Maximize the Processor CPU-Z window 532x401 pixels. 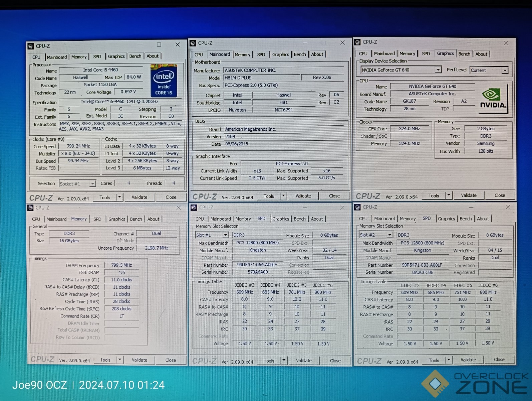tap(159, 44)
